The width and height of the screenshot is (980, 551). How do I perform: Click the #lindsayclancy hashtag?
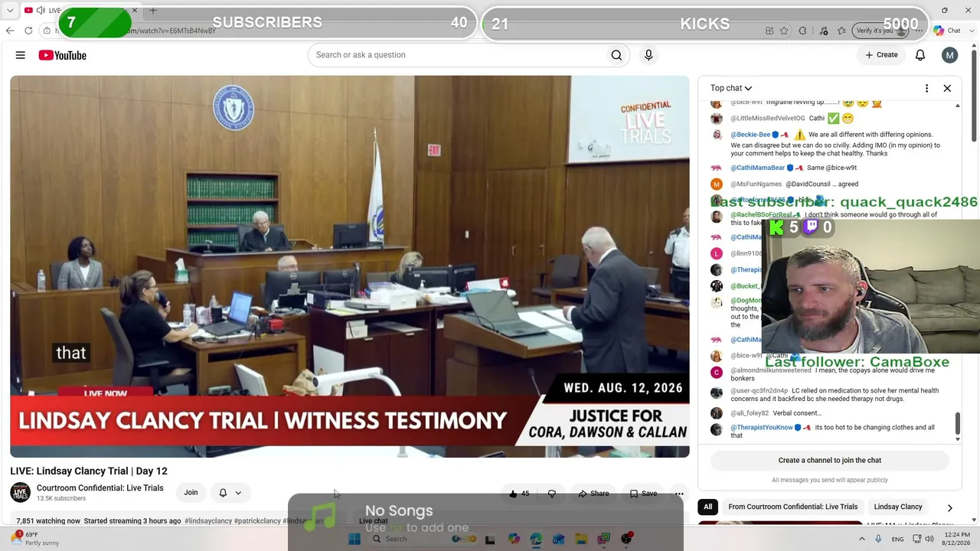pos(208,521)
